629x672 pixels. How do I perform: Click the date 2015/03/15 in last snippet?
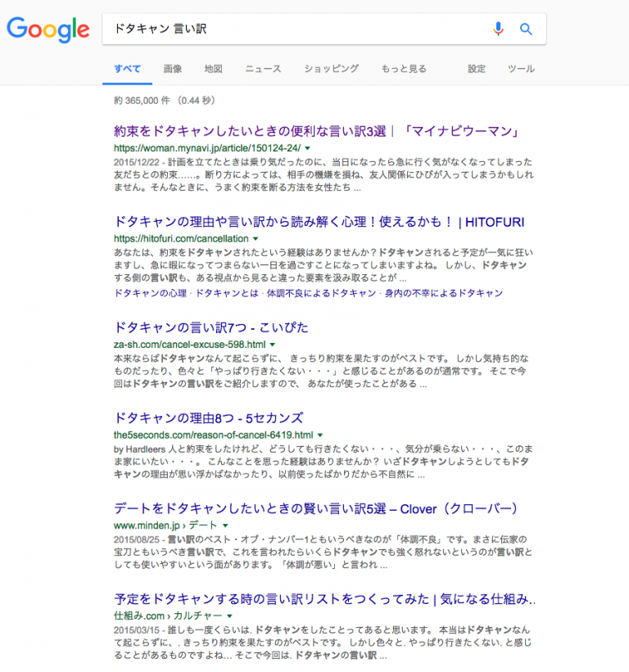[136, 630]
